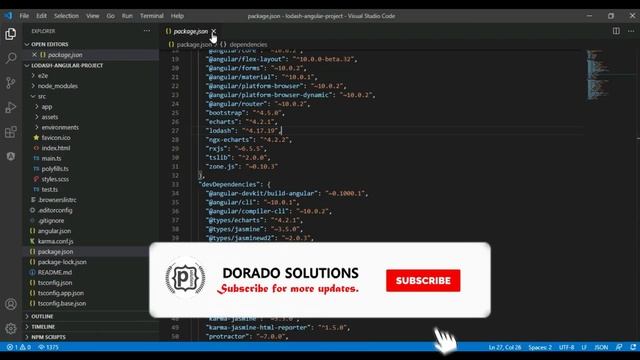Open the File menu
Viewport: 640px width, 360px height.
coord(24,16)
